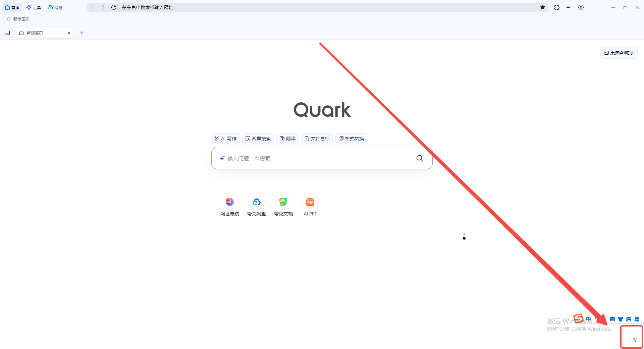Go back with the back arrow
Image resolution: width=644 pixels, height=349 pixels.
pyautogui.click(x=92, y=7)
